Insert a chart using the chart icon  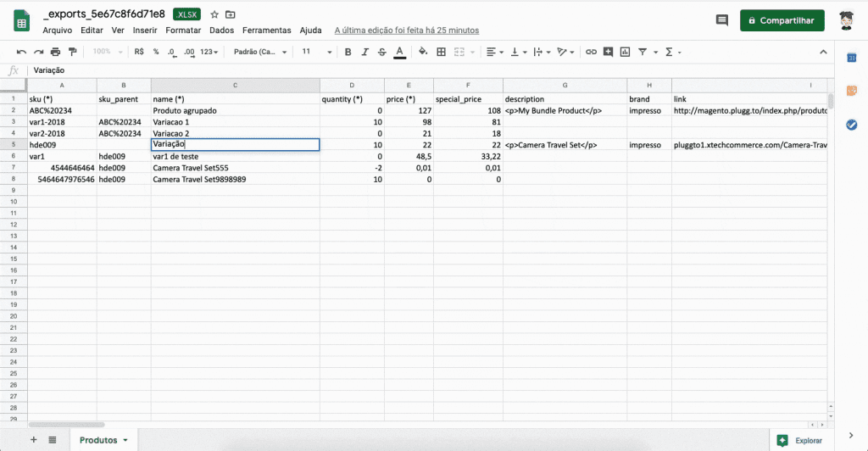tap(625, 52)
